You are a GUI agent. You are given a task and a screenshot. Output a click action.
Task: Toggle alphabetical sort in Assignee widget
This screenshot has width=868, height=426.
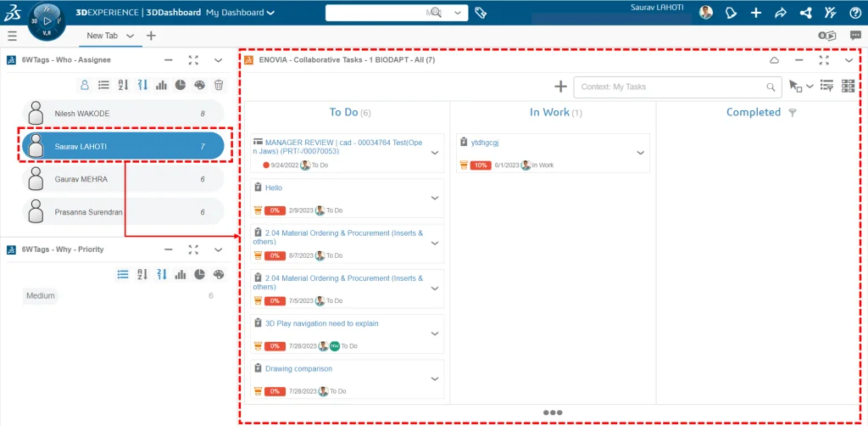click(x=123, y=85)
